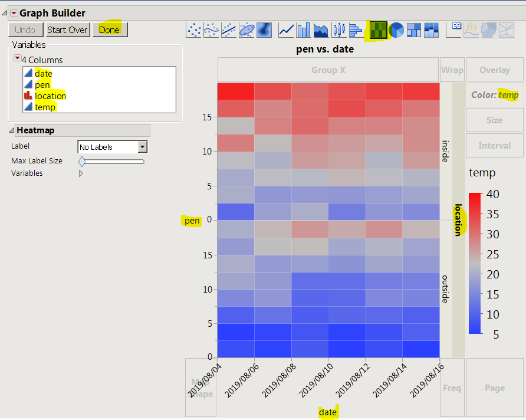Select the Line chart element

tap(286, 30)
